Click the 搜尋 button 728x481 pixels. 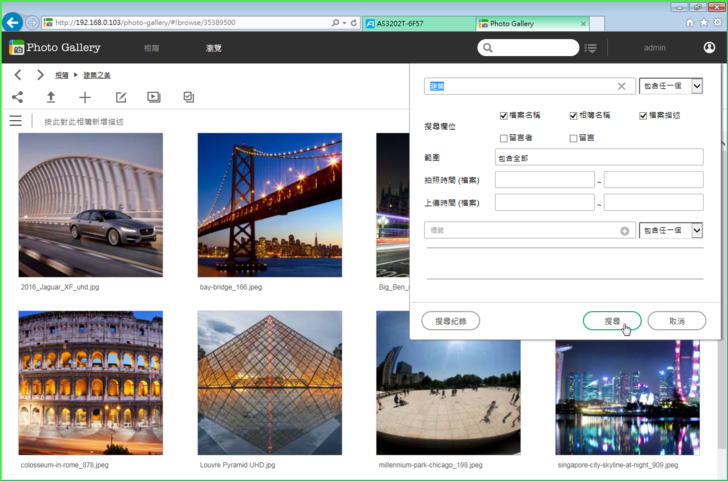point(612,321)
